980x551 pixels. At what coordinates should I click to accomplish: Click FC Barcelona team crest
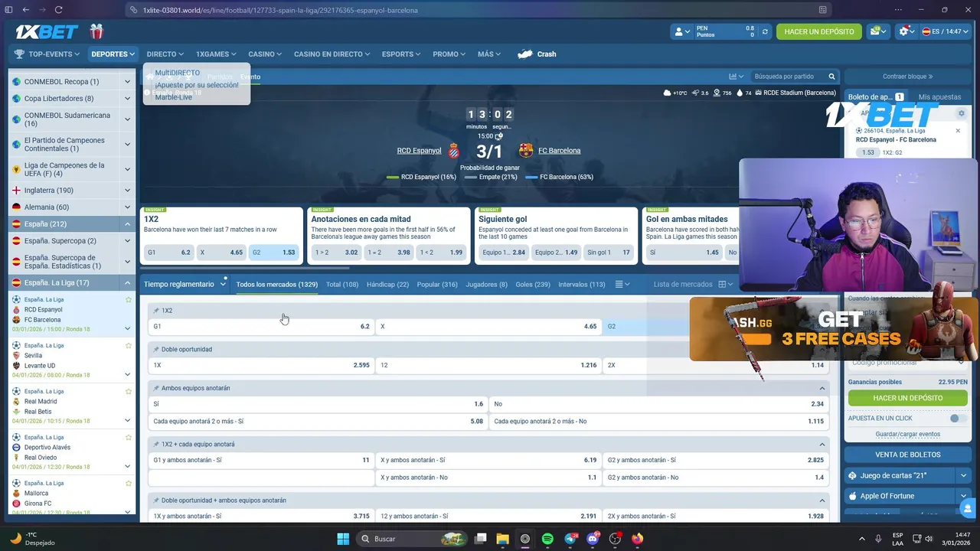pyautogui.click(x=526, y=151)
